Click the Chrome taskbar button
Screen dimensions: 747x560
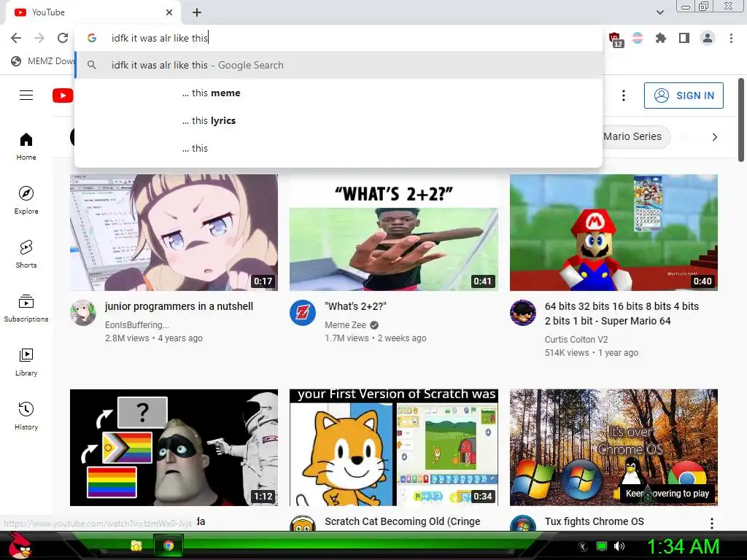click(x=169, y=545)
